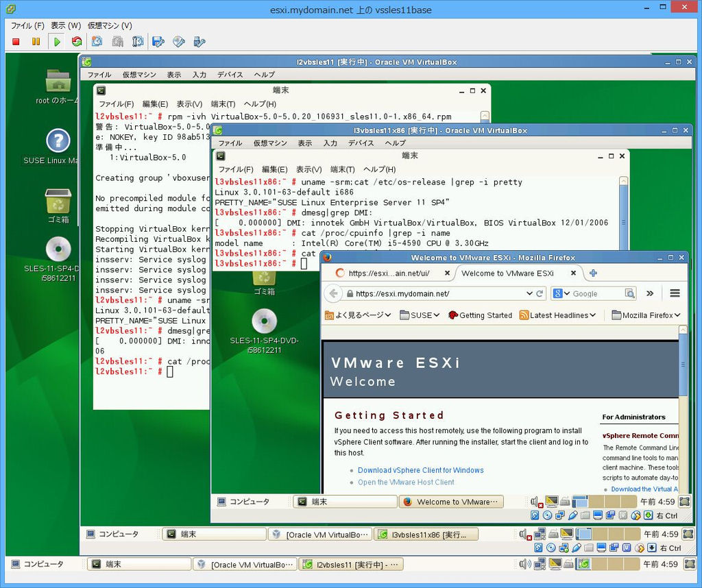This screenshot has height=588, width=702.
Task: Click the red Power Off button in vSphere toolbar
Action: (x=16, y=42)
